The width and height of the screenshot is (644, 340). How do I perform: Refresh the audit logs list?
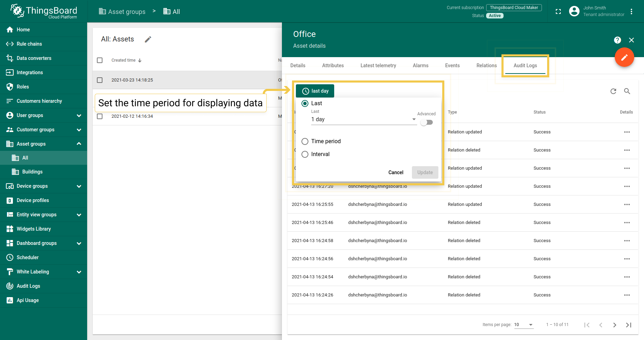pyautogui.click(x=613, y=91)
